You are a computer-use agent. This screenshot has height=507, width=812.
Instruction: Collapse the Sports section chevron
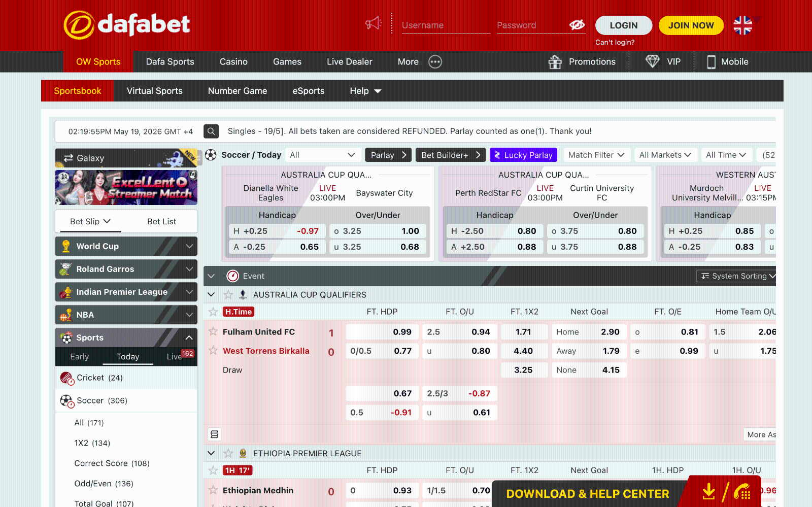(189, 337)
